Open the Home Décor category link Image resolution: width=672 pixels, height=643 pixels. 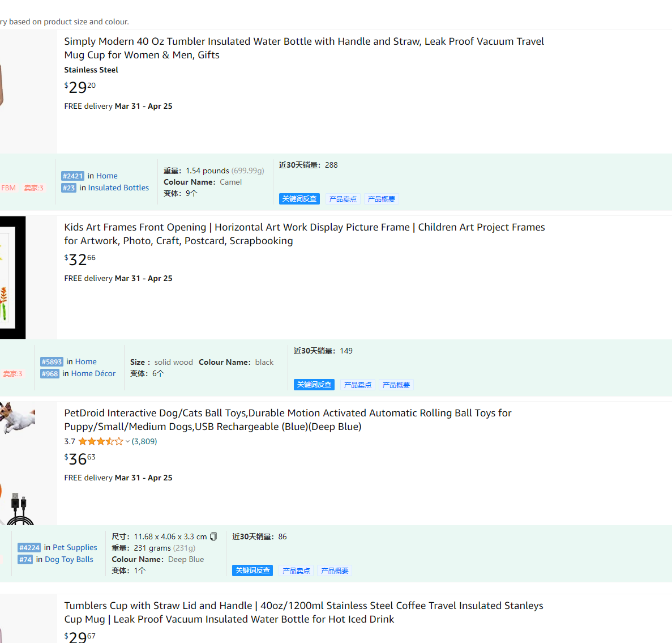click(93, 373)
